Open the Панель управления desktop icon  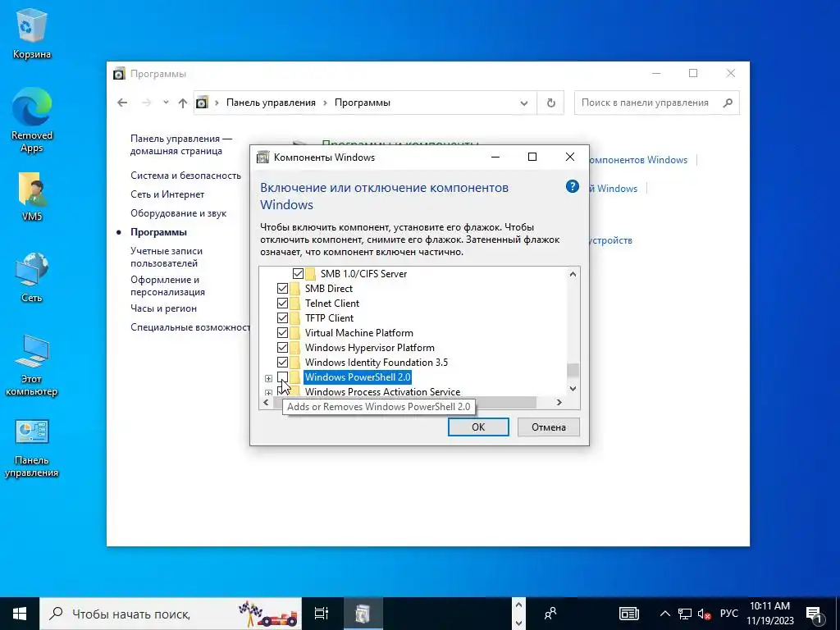[x=32, y=448]
